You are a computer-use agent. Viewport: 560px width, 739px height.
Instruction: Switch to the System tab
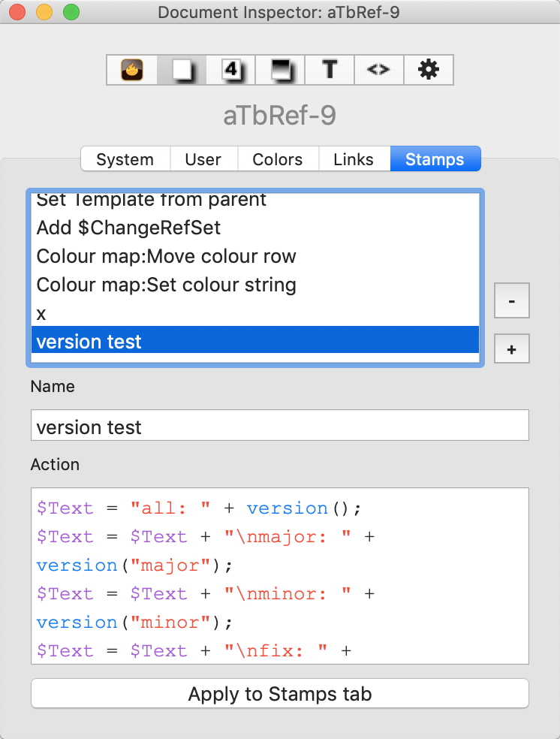tap(125, 159)
